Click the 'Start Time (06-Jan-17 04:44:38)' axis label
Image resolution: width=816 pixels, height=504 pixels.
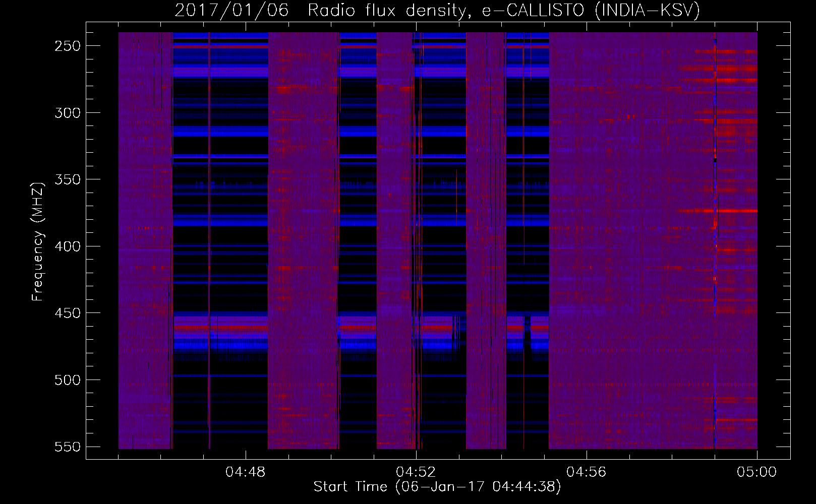point(437,487)
